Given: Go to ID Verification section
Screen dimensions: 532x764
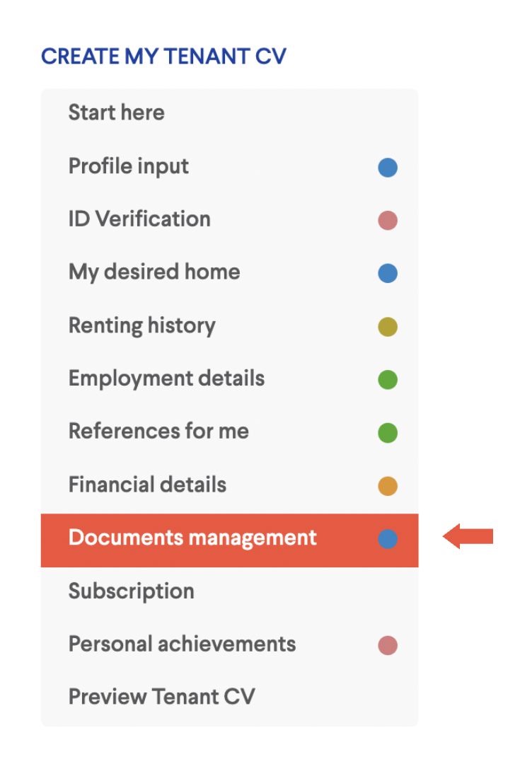Looking at the screenshot, I should point(229,219).
